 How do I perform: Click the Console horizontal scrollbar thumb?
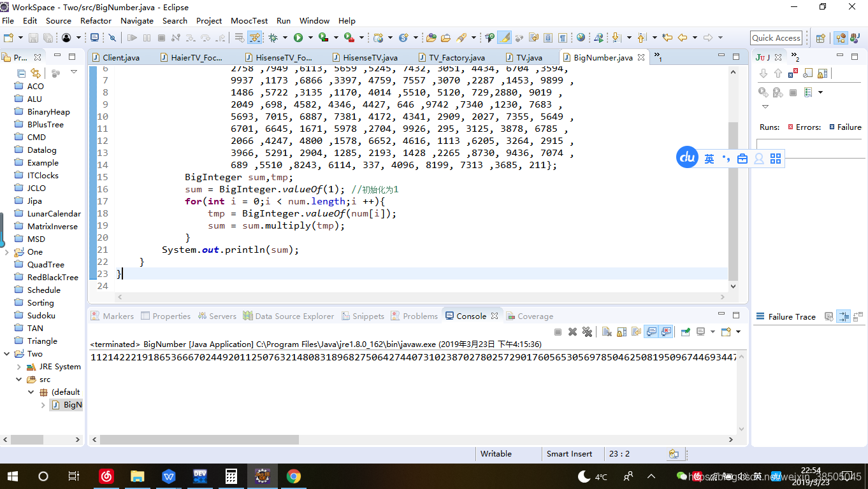199,439
